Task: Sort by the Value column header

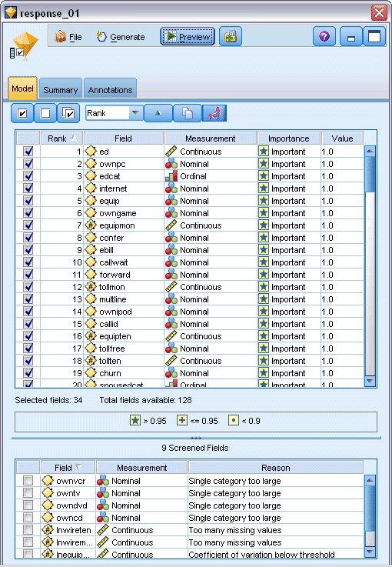Action: pyautogui.click(x=342, y=138)
